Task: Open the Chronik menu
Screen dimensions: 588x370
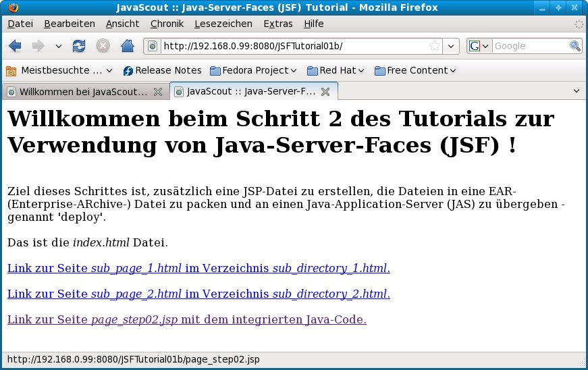Action: (x=167, y=24)
